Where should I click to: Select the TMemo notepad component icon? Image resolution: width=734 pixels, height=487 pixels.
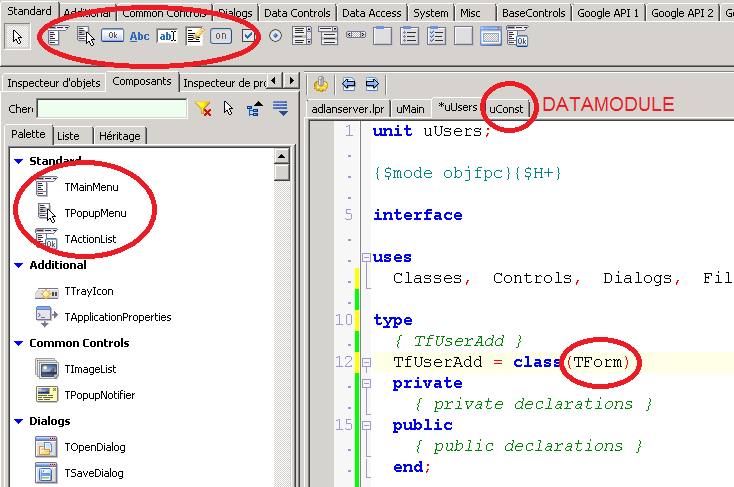195,36
